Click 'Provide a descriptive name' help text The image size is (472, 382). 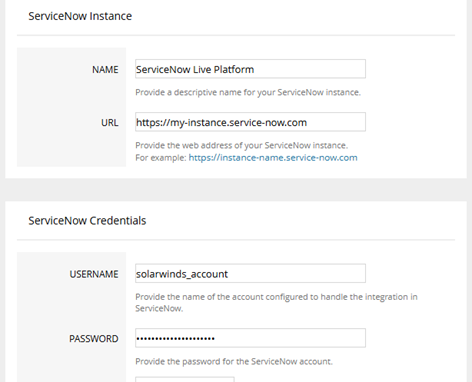[248, 92]
